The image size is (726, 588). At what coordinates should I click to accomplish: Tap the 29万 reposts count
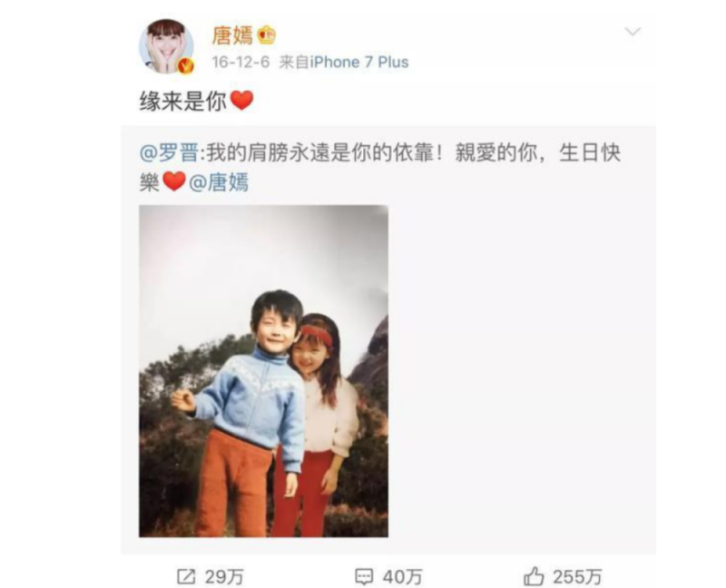click(x=224, y=577)
